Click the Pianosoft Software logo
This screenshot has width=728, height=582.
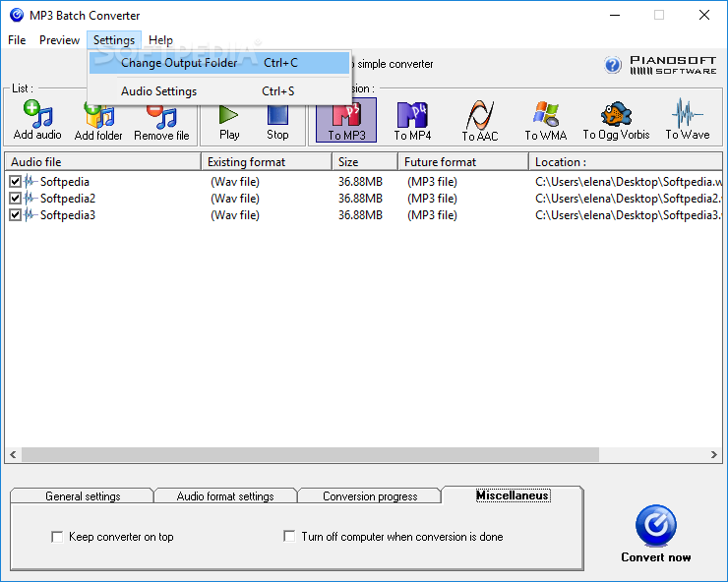point(673,66)
